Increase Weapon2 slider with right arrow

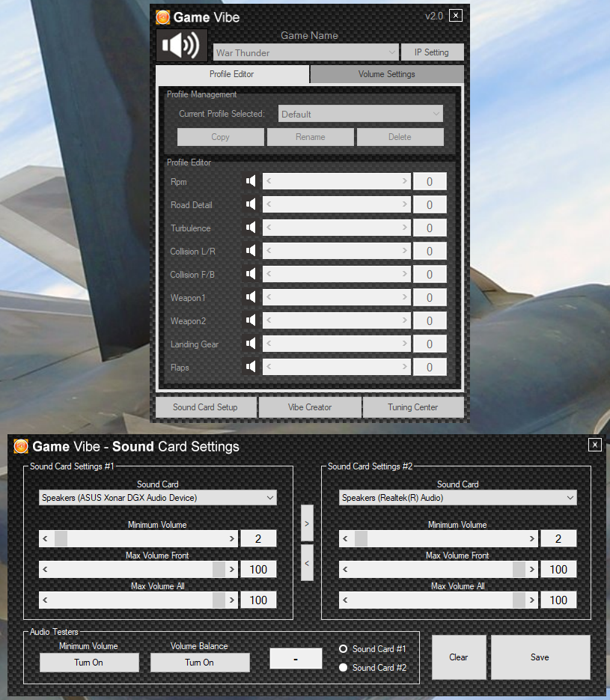pyautogui.click(x=405, y=320)
